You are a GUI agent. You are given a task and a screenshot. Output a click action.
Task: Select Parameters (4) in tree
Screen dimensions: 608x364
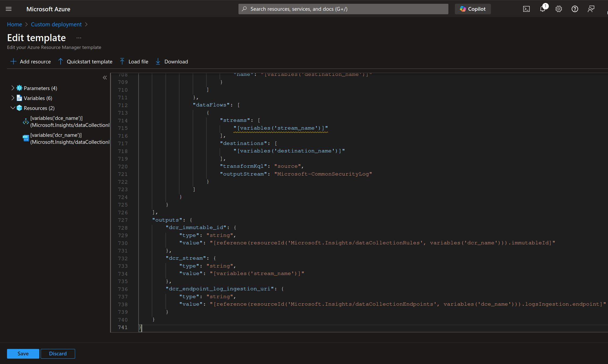click(40, 88)
